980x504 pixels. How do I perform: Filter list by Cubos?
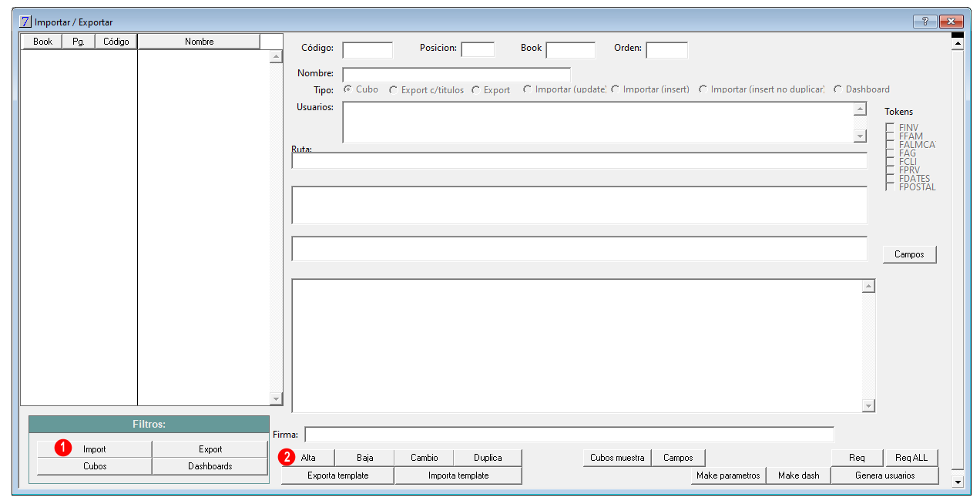94,466
